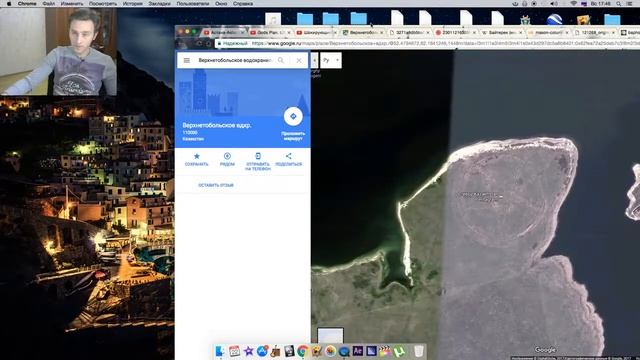Open After Effects from the Dock
The height and width of the screenshot is (360, 640).
point(358,351)
